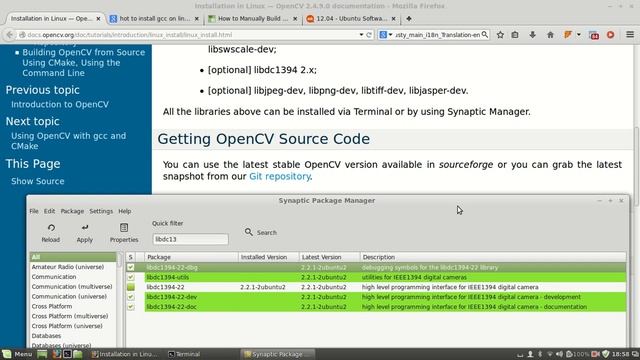Screen dimensions: 640x360
Task: Launch terminal from panel launcher icon
Action: [x=67, y=354]
